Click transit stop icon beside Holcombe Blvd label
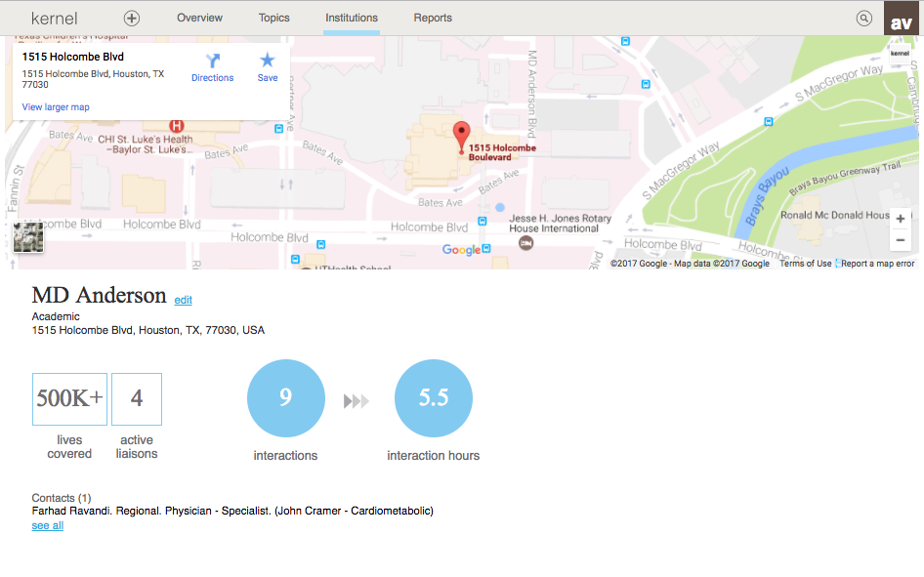This screenshot has height=577, width=924. (x=483, y=222)
